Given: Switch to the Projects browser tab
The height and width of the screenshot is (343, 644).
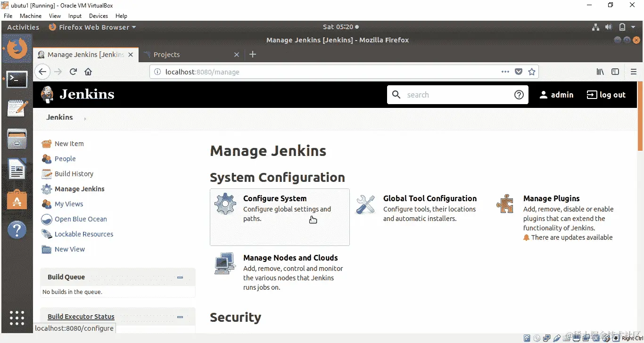Looking at the screenshot, I should click(191, 55).
